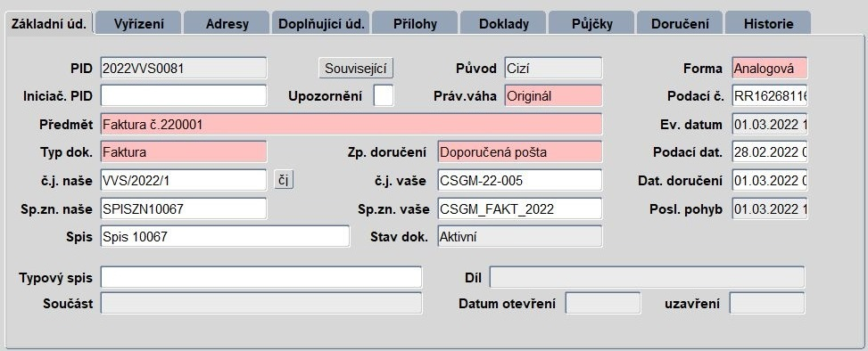
Task: Show the Doklady tab
Action: click(x=504, y=24)
